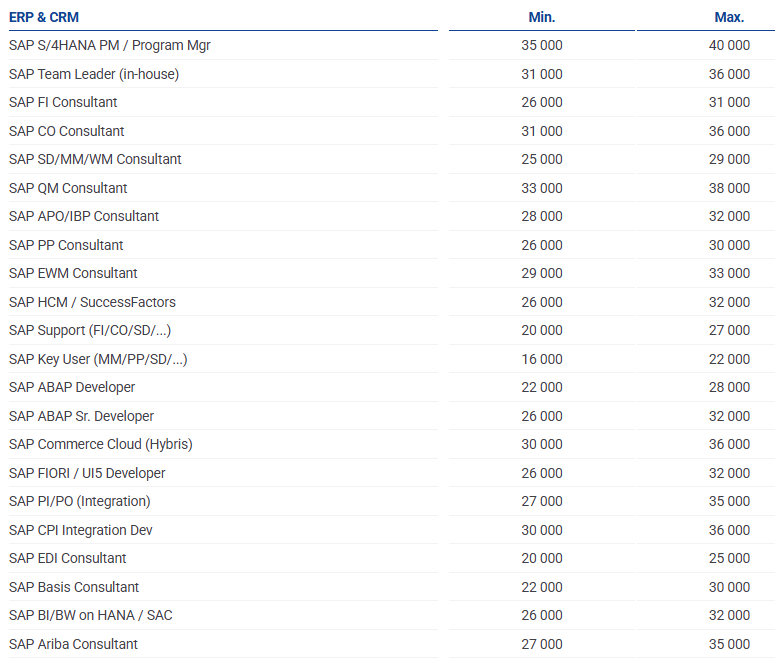The width and height of the screenshot is (775, 660).
Task: Click the SAP EDI Consultant label
Action: [67, 558]
